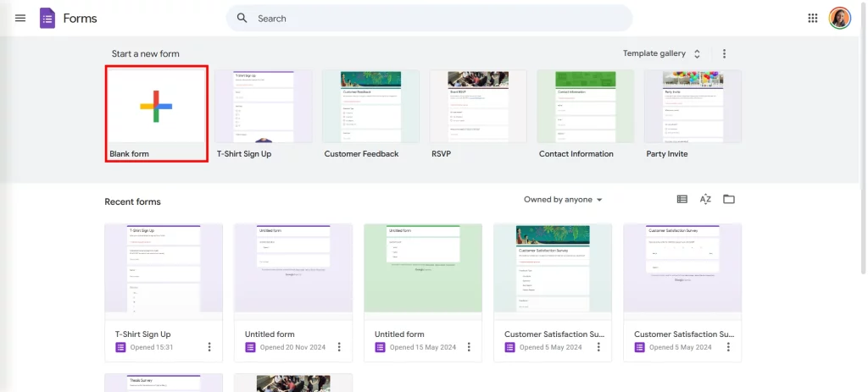The image size is (868, 392).
Task: Open the A-Z sort options
Action: (705, 199)
